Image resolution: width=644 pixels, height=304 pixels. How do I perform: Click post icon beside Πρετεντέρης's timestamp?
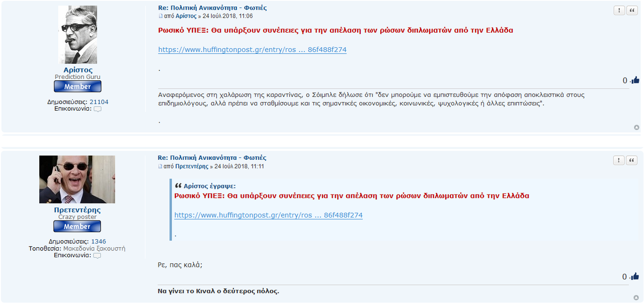pyautogui.click(x=160, y=166)
